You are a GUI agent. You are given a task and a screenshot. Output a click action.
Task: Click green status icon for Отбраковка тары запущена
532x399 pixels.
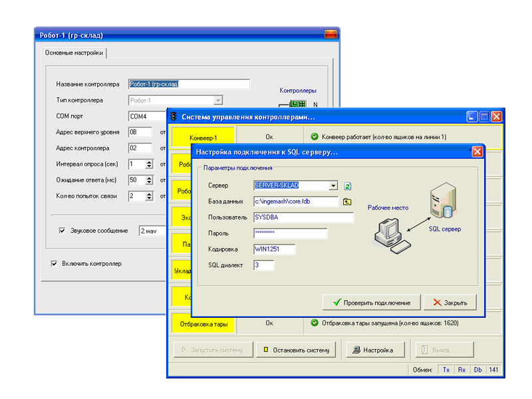click(x=315, y=324)
